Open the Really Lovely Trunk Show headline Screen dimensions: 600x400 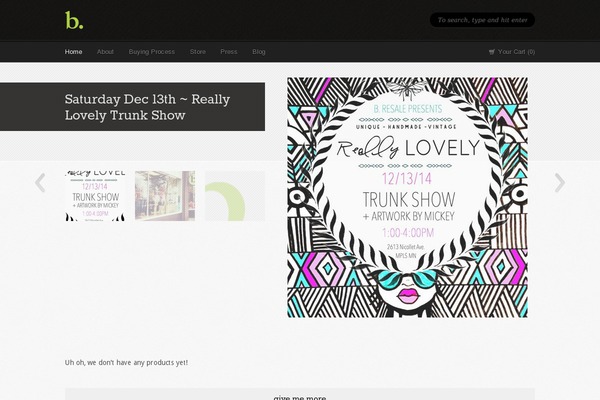click(x=147, y=107)
